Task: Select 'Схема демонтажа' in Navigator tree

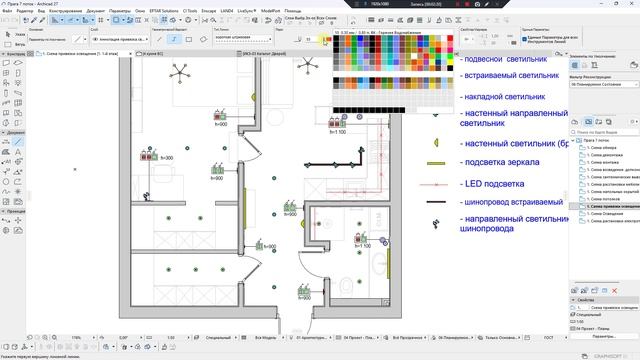Action: coord(604,155)
